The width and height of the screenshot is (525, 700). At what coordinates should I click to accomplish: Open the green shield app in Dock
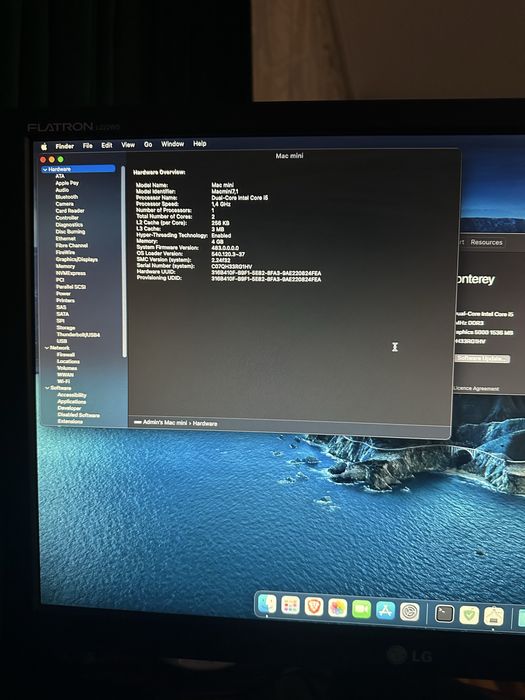(x=469, y=616)
